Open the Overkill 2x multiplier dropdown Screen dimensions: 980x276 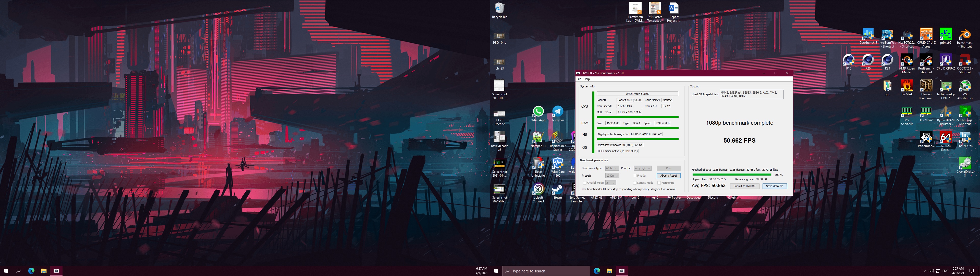tap(610, 183)
